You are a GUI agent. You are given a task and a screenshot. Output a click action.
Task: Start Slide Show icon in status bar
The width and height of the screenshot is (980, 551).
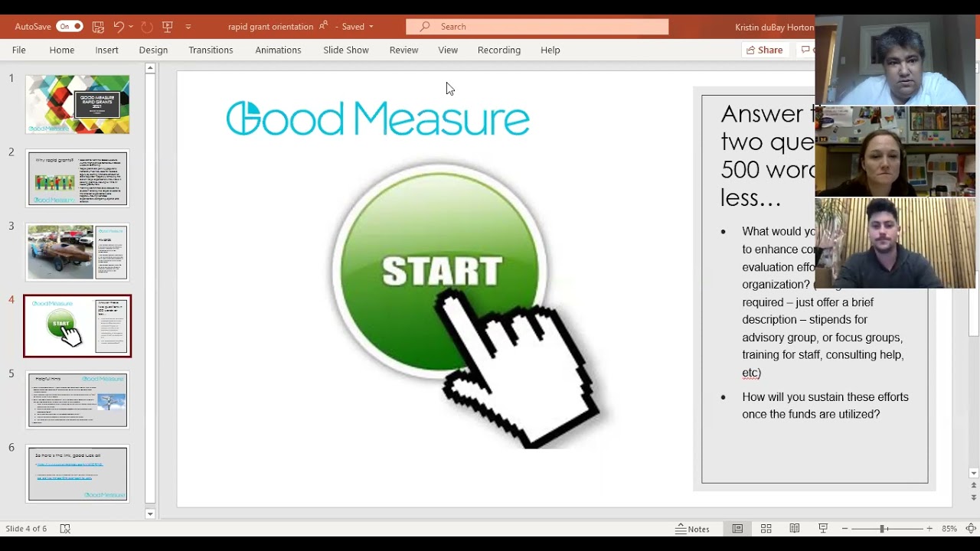(823, 529)
